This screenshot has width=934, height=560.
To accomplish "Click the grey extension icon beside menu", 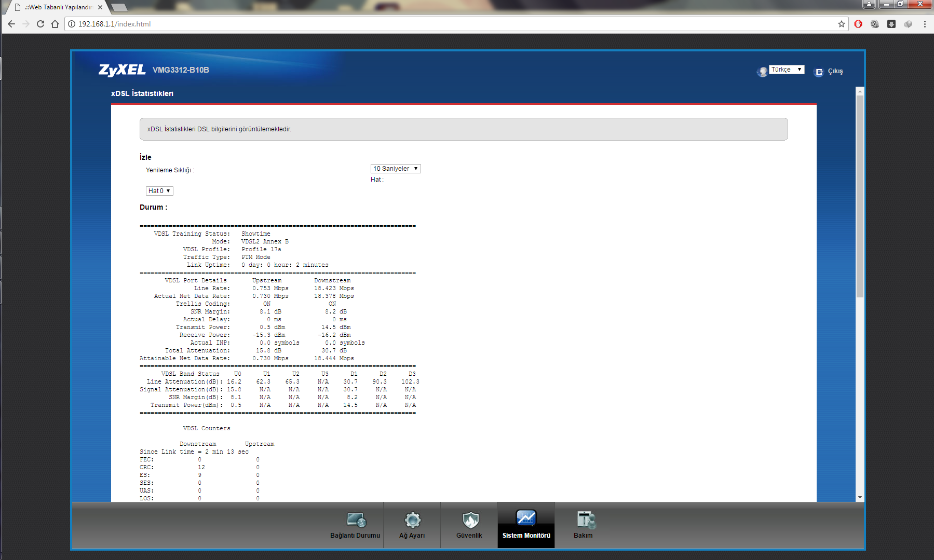I will coord(908,24).
